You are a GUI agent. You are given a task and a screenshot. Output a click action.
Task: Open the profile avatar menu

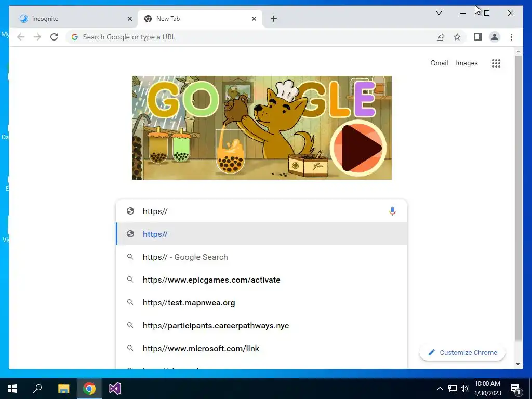495,37
